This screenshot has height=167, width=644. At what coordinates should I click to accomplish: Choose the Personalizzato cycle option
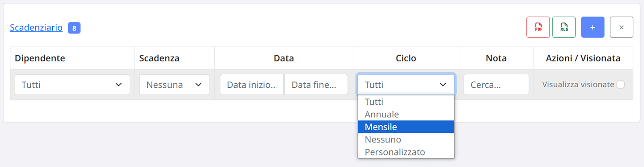coord(406,152)
